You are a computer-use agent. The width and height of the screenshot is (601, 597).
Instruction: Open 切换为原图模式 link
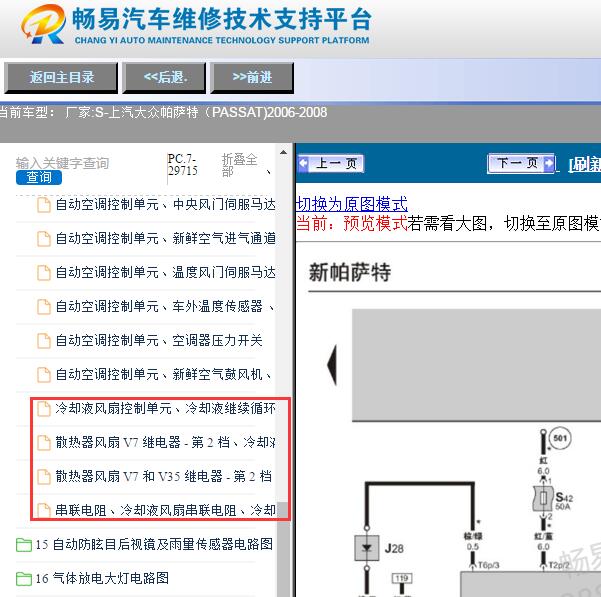(351, 204)
